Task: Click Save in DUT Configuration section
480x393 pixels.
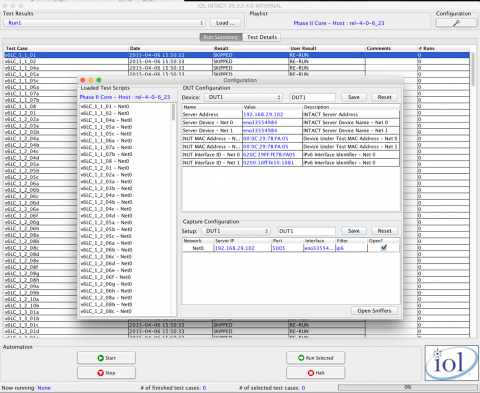Action: tap(354, 97)
